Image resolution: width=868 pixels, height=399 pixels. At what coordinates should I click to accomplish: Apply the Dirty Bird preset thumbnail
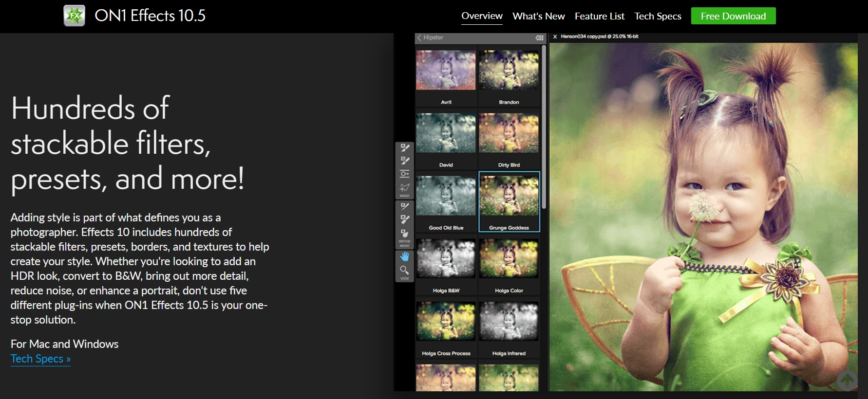[x=509, y=133]
